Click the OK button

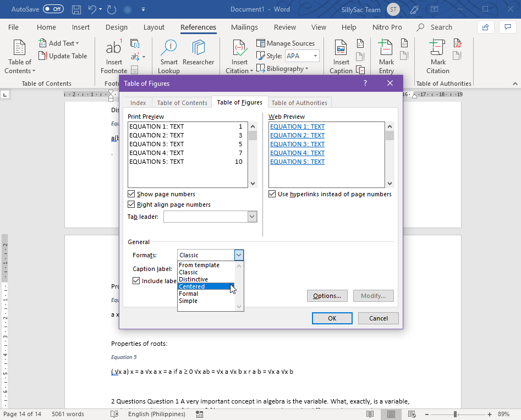click(332, 318)
